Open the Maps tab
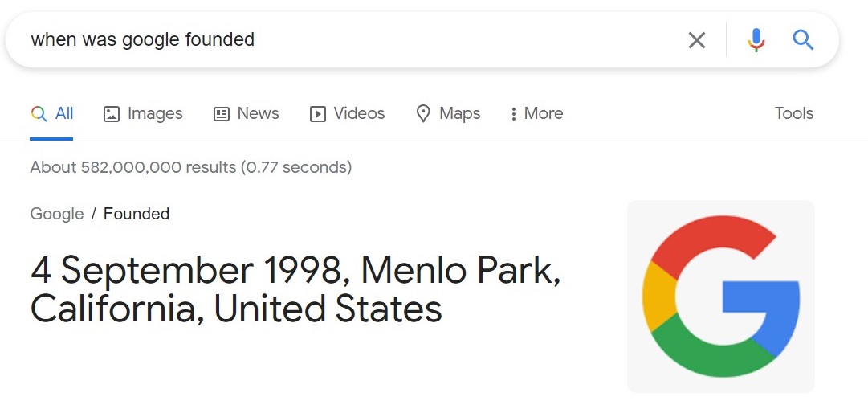The height and width of the screenshot is (409, 868). 448,113
